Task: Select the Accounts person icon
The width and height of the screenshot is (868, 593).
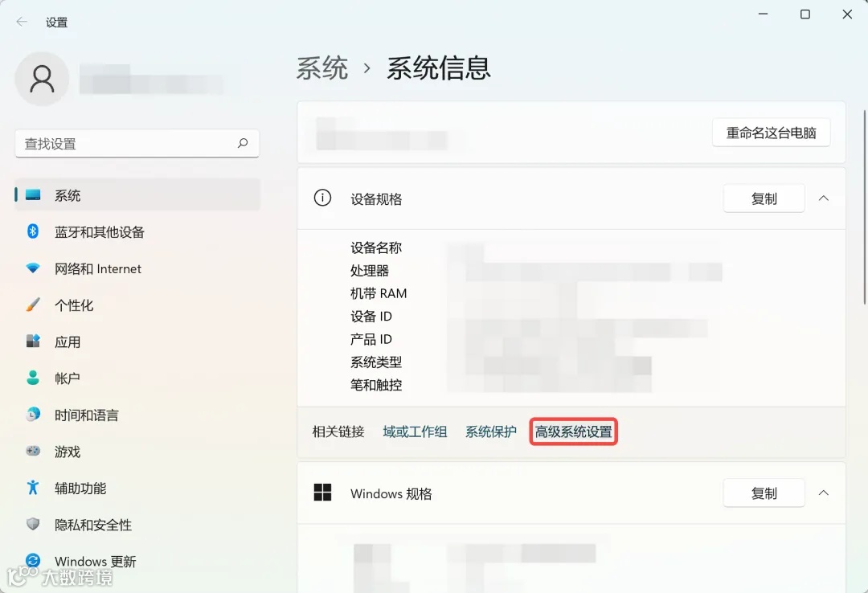Action: point(33,378)
